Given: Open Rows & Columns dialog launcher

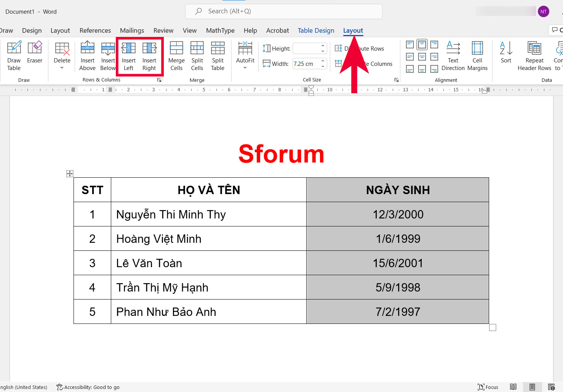Looking at the screenshot, I should (159, 80).
